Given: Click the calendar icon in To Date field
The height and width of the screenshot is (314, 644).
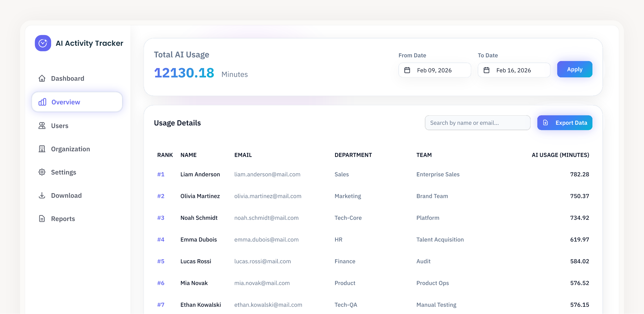Looking at the screenshot, I should 487,70.
